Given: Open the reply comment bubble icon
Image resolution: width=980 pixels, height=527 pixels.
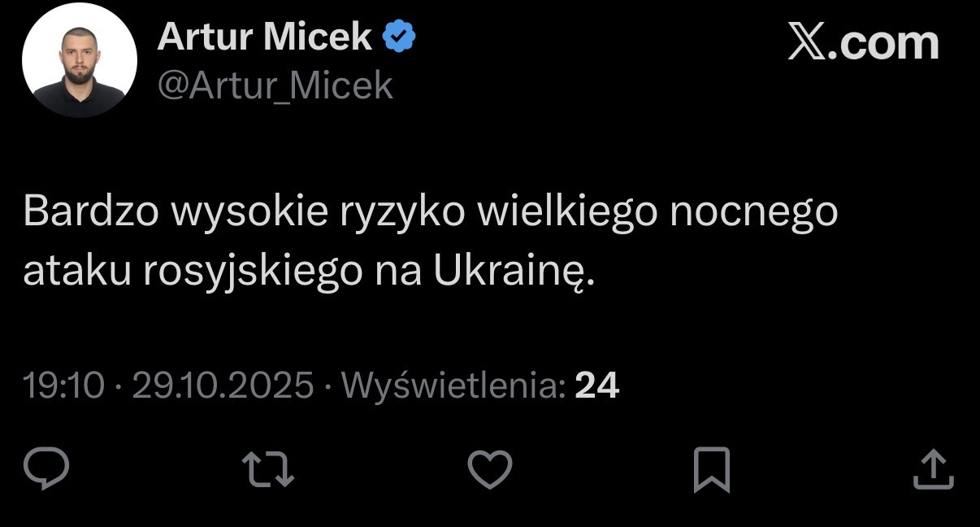Looking at the screenshot, I should click(46, 468).
